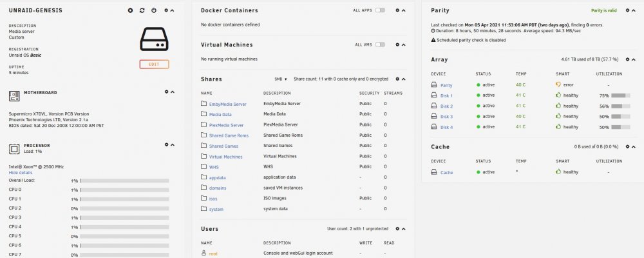The image size is (644, 258).
Task: Open the PlexMedia Server share link
Action: click(226, 125)
